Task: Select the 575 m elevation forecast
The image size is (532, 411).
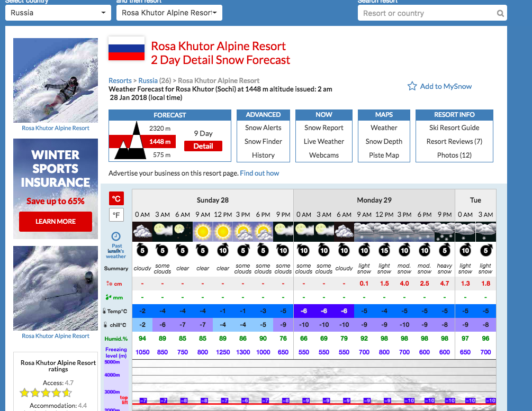Action: (x=161, y=154)
